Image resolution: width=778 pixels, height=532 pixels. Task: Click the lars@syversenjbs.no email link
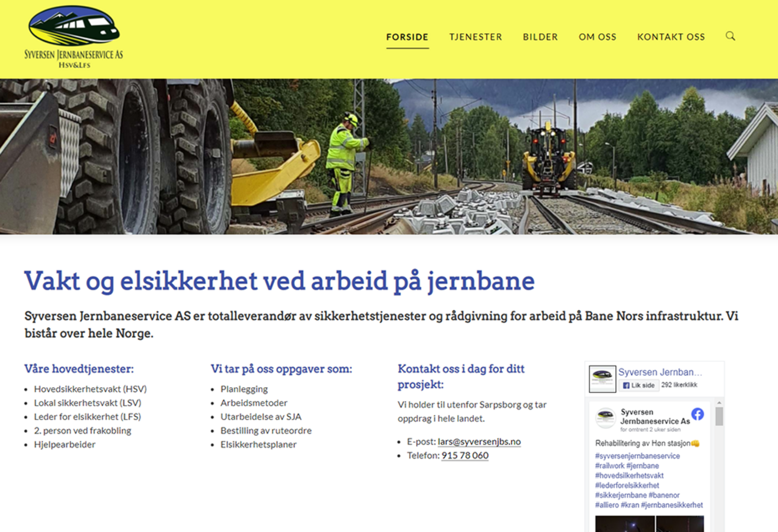(x=479, y=441)
